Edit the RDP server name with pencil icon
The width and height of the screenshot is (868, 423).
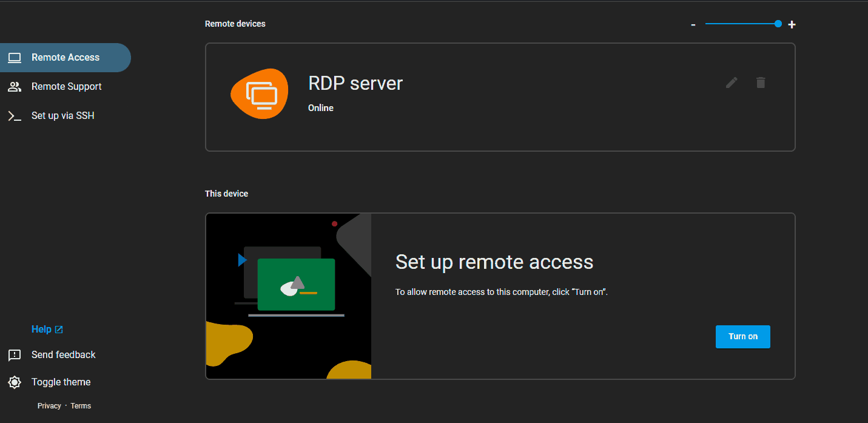click(732, 83)
